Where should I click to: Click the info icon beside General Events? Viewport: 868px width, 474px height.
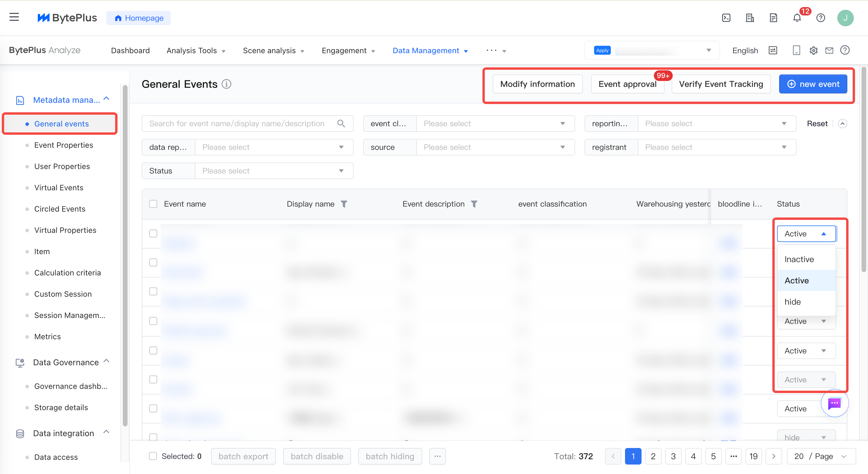(x=226, y=84)
